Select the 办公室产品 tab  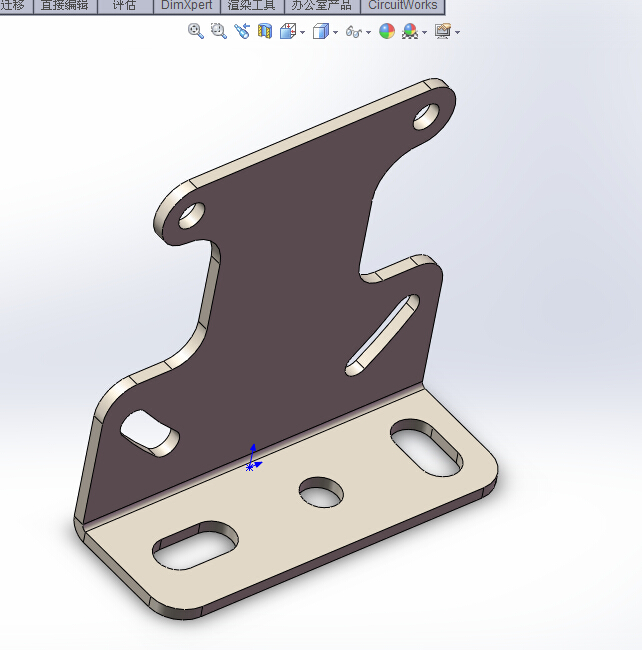pos(322,6)
